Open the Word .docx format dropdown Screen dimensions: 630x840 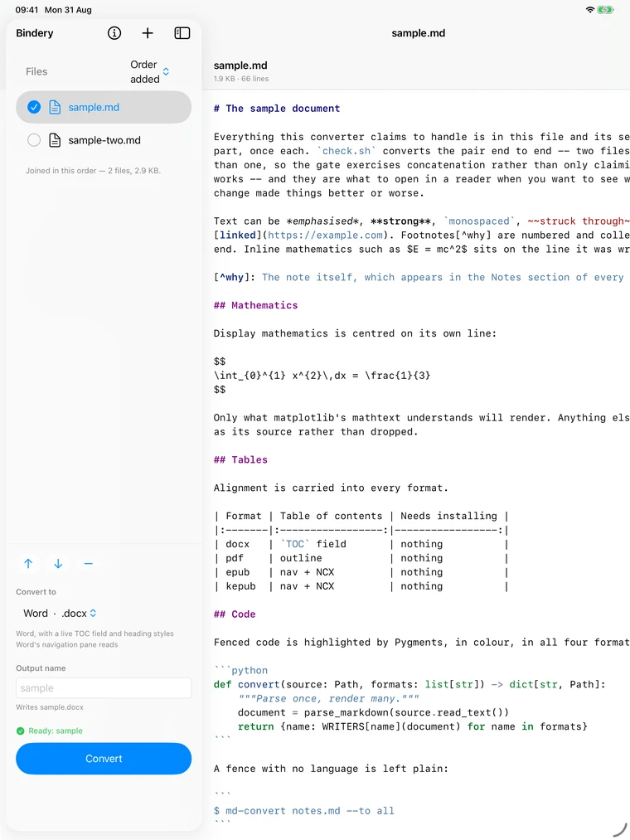click(60, 614)
